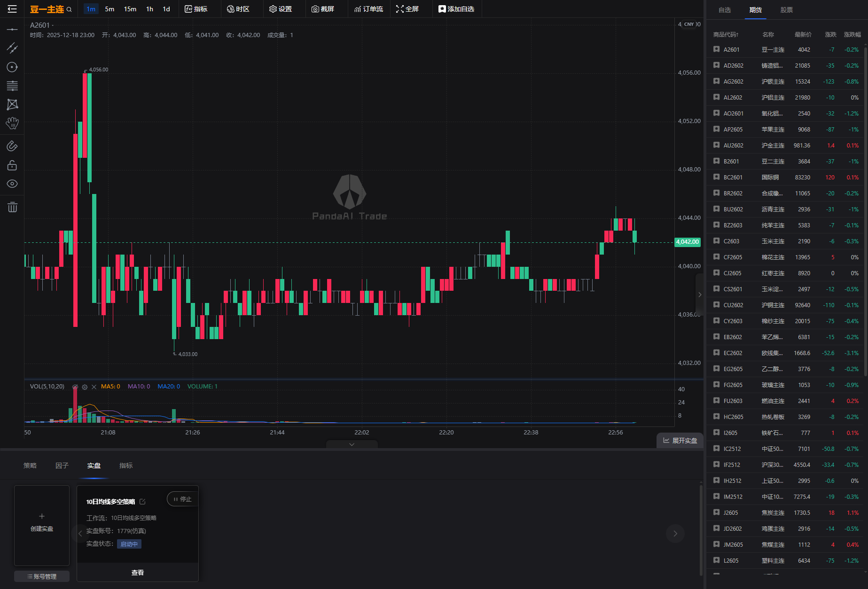Toggle watchlist bookmark for BC2601
868x589 pixels.
pos(716,177)
